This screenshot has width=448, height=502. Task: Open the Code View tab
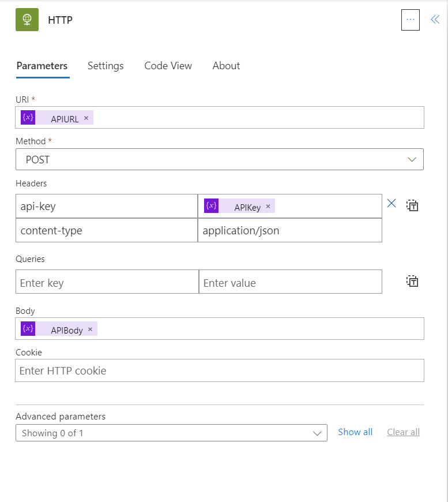coord(168,66)
